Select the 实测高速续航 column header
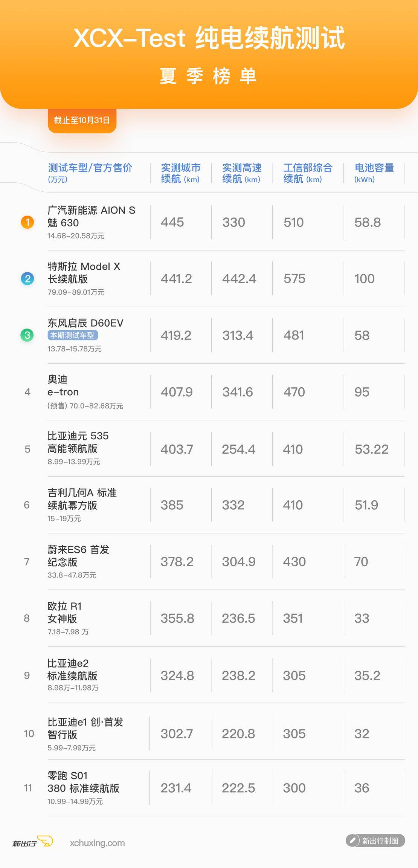The height and width of the screenshot is (868, 418). tap(242, 173)
